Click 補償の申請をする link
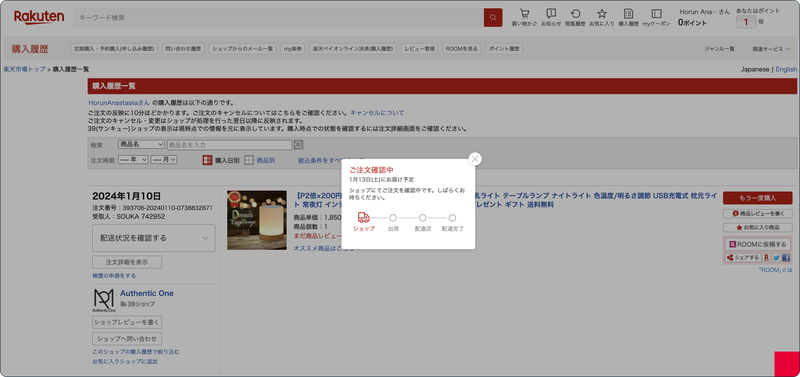This screenshot has height=377, width=800. 114,275
